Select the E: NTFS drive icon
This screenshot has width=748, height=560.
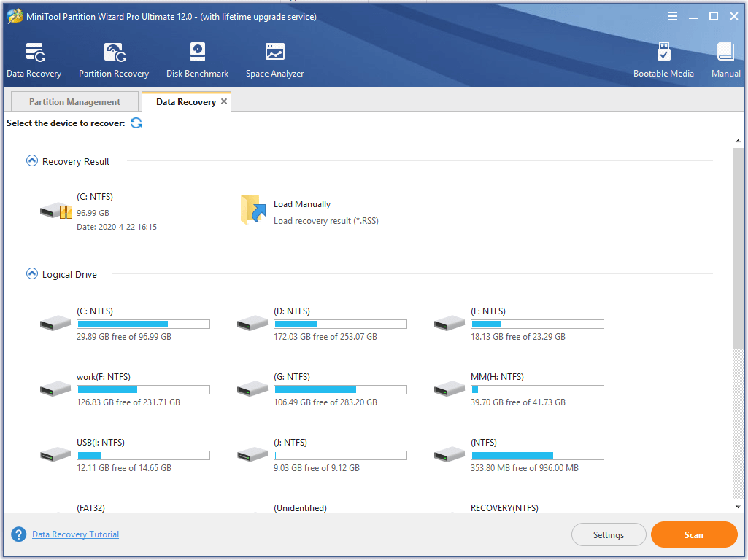pyautogui.click(x=450, y=323)
